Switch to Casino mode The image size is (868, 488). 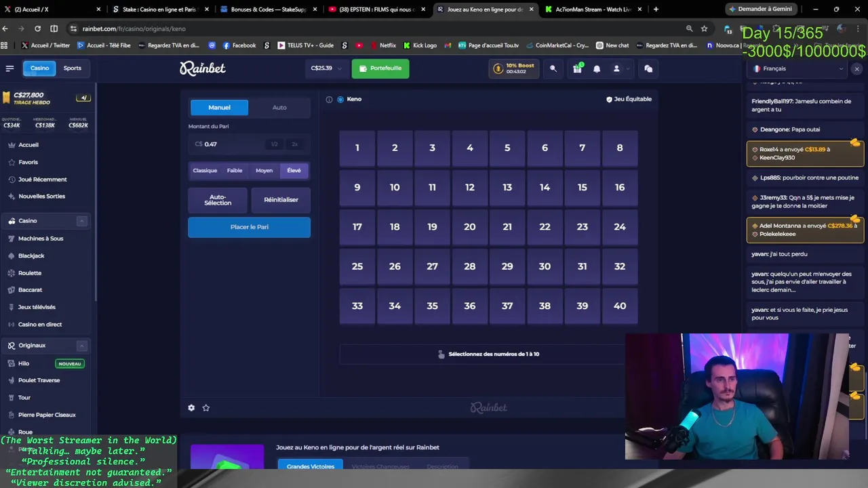click(x=39, y=68)
